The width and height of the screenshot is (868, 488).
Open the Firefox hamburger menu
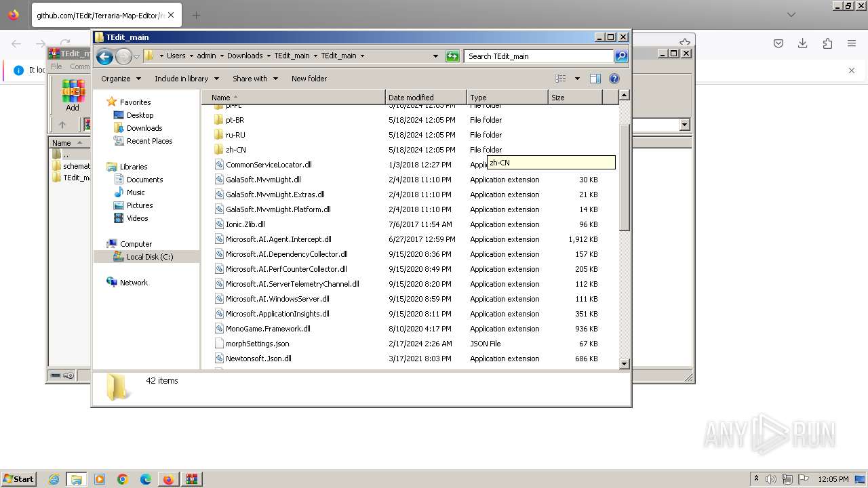point(852,43)
